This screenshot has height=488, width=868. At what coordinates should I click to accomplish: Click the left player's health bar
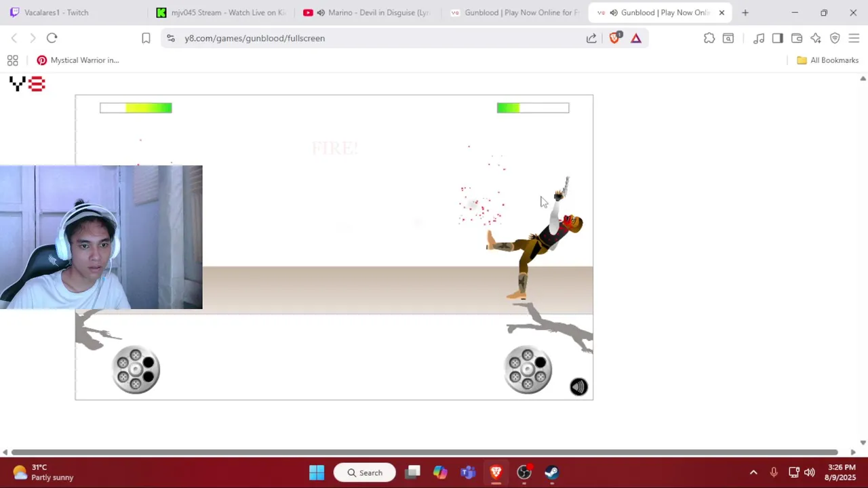tap(136, 108)
